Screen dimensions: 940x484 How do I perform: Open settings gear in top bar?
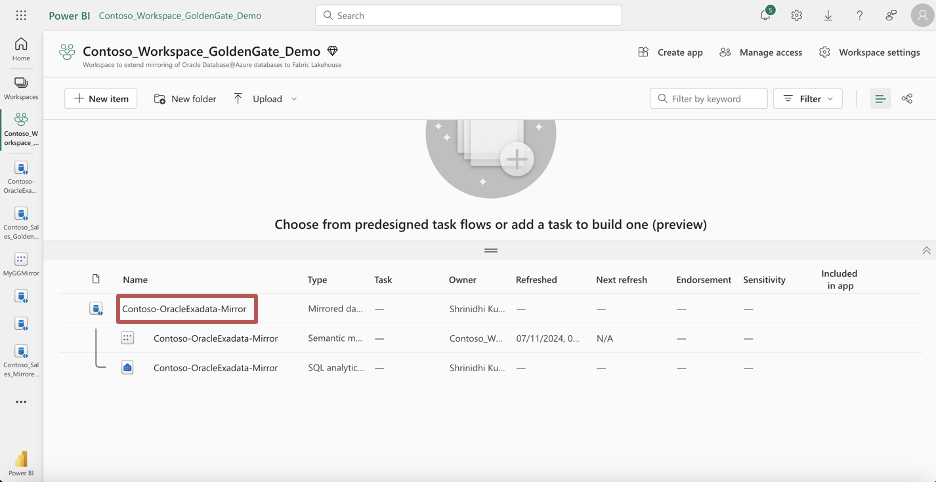coord(797,16)
